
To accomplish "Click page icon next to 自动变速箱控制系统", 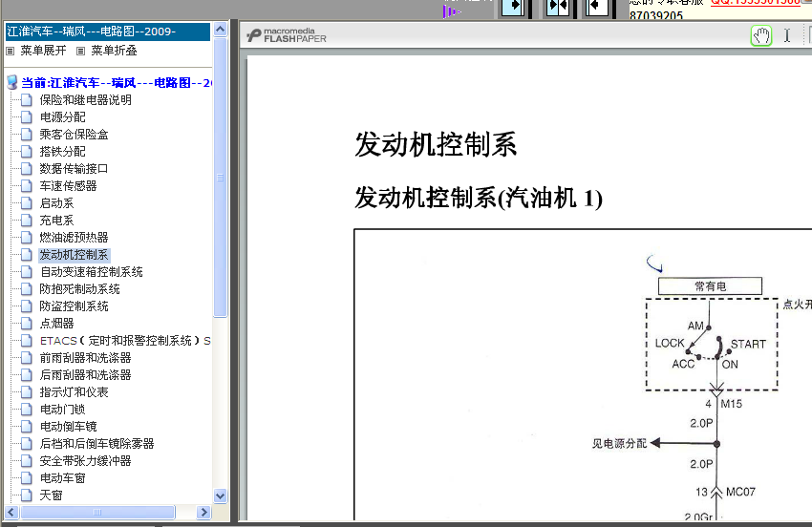I will [x=27, y=272].
